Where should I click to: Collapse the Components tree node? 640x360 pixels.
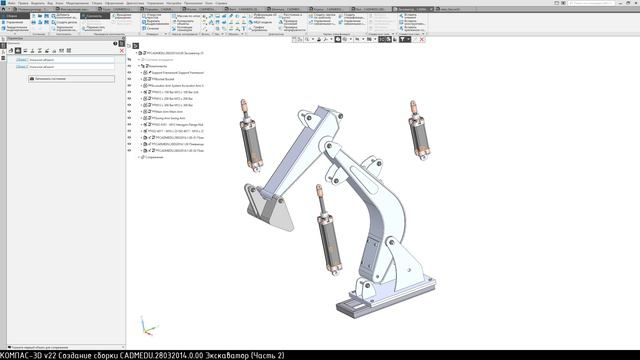[x=139, y=66]
